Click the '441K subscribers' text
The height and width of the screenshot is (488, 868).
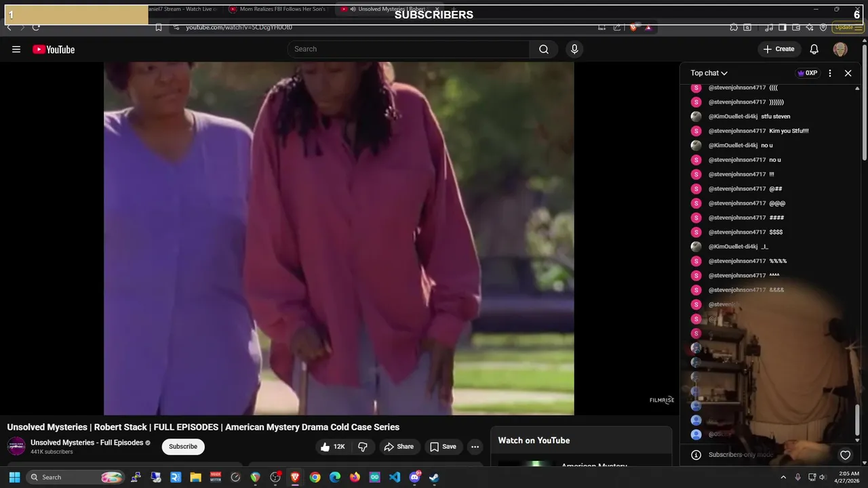tap(52, 452)
